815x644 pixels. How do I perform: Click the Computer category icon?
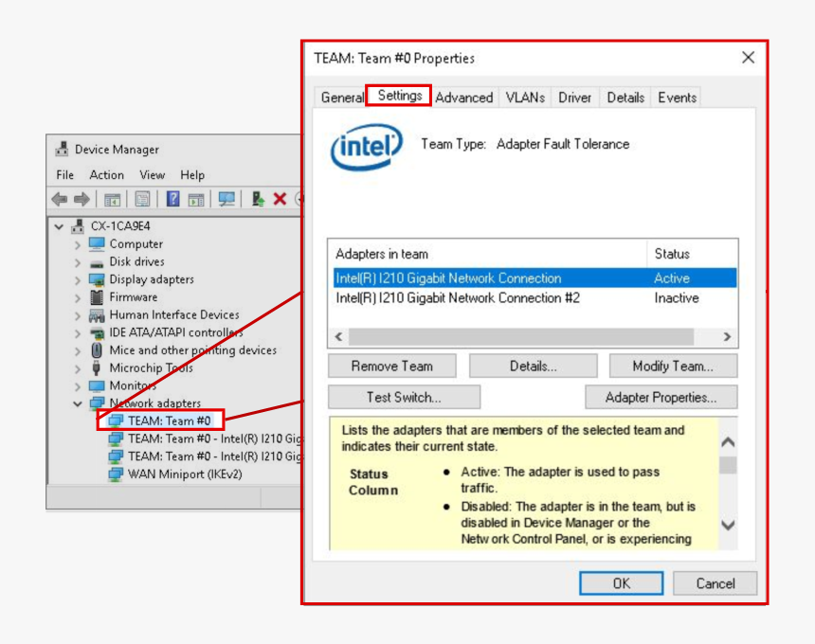coord(97,243)
